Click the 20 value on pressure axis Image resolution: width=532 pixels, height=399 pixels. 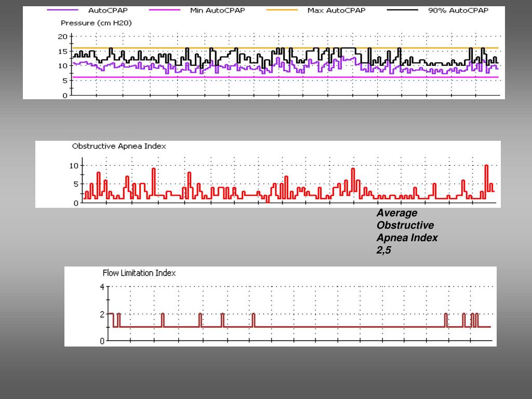click(63, 37)
